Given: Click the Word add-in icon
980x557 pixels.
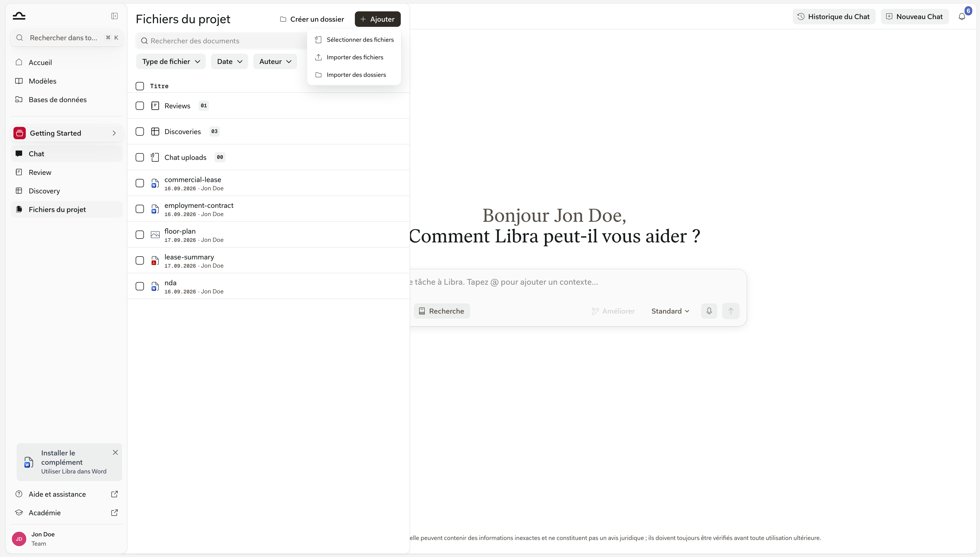Looking at the screenshot, I should pyautogui.click(x=29, y=462).
